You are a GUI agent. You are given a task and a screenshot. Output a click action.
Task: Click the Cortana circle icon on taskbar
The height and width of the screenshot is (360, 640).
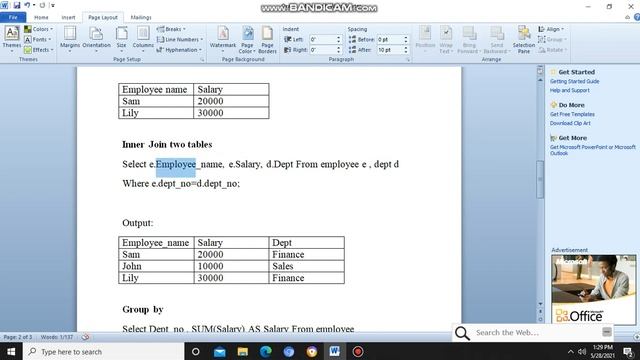coord(196,352)
